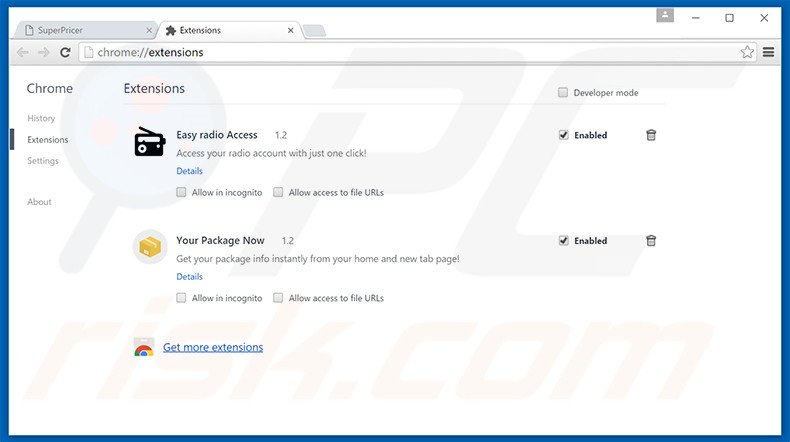The image size is (790, 442).
Task: Remove Your Package Now with trash icon
Action: click(x=651, y=241)
